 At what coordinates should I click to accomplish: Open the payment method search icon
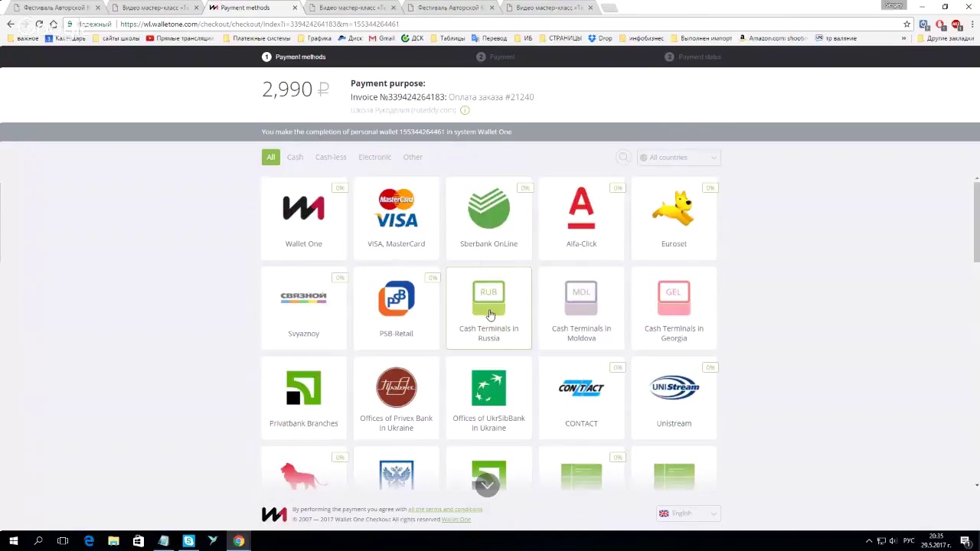(623, 157)
